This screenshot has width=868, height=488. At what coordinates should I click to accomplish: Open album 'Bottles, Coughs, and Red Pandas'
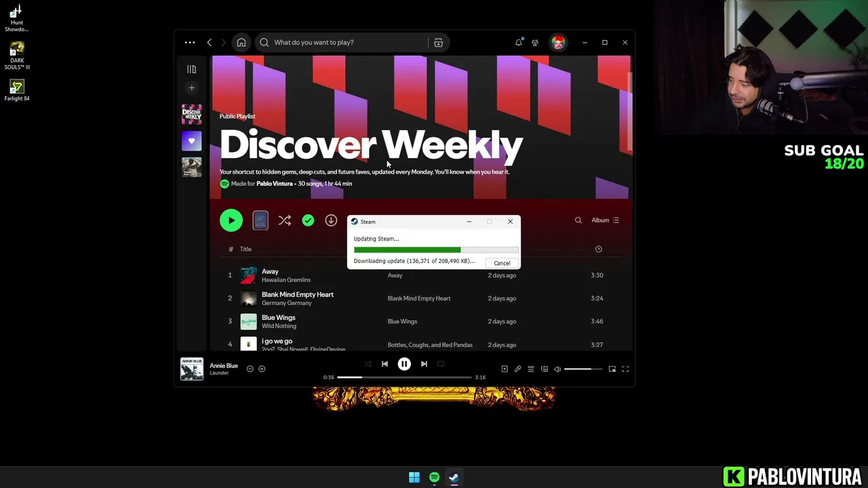click(430, 345)
